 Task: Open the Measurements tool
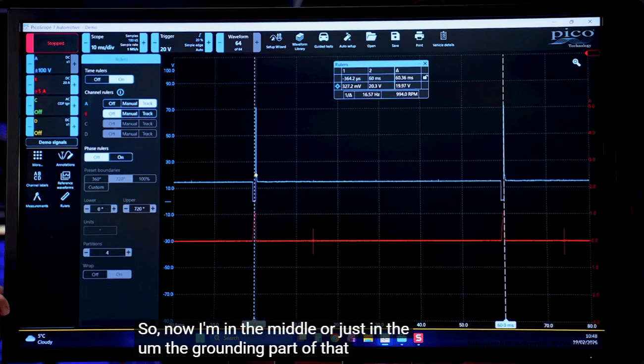[37, 200]
